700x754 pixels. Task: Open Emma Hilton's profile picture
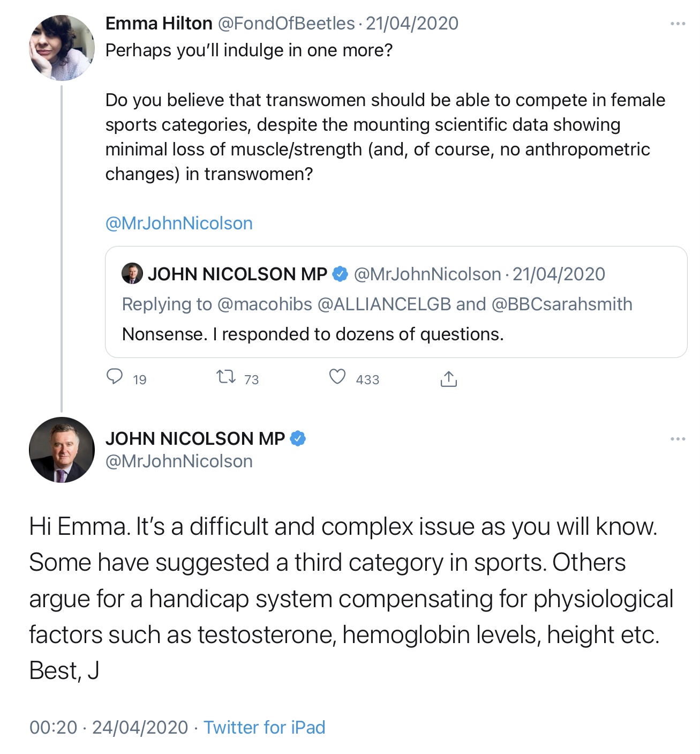click(62, 48)
